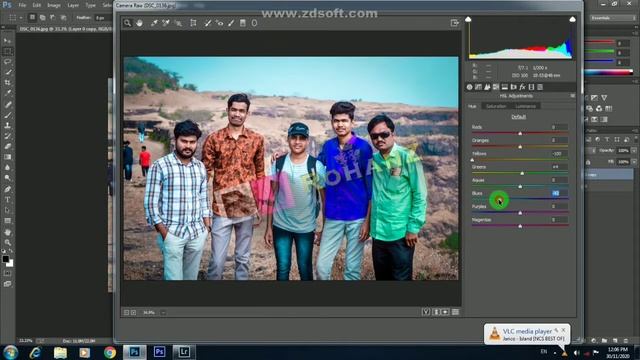The width and height of the screenshot is (640, 360).
Task: Click the Reds hue slider handle
Action: [x=520, y=133]
